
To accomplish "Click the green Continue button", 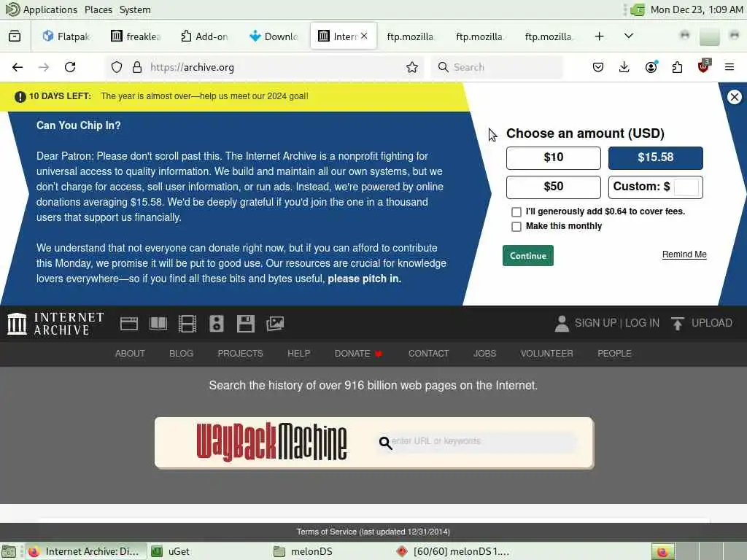I will [x=528, y=256].
